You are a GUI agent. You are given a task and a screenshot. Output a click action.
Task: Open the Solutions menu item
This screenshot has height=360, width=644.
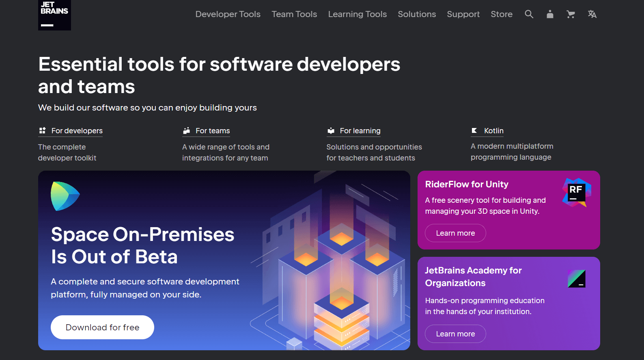tap(417, 14)
